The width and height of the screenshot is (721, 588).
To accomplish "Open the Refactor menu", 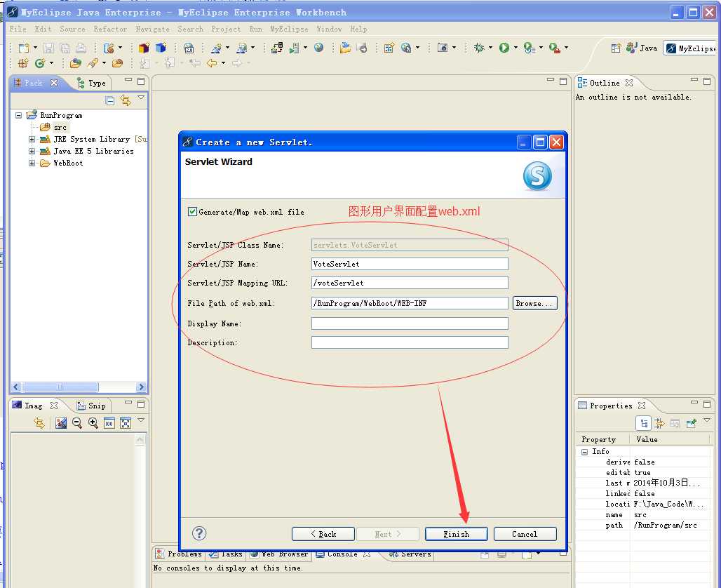I will 110,29.
